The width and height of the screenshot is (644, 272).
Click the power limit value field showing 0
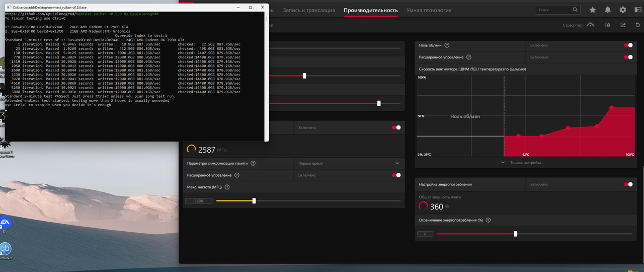(x=425, y=234)
